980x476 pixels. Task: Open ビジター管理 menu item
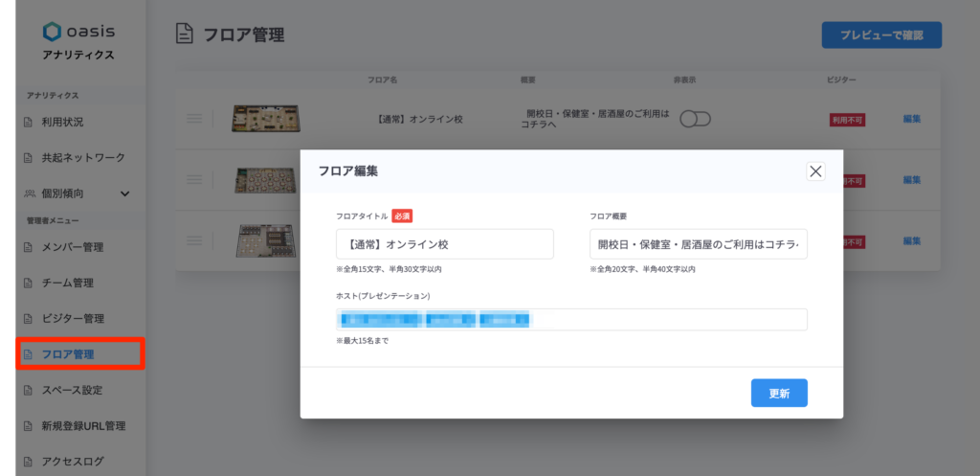[72, 318]
